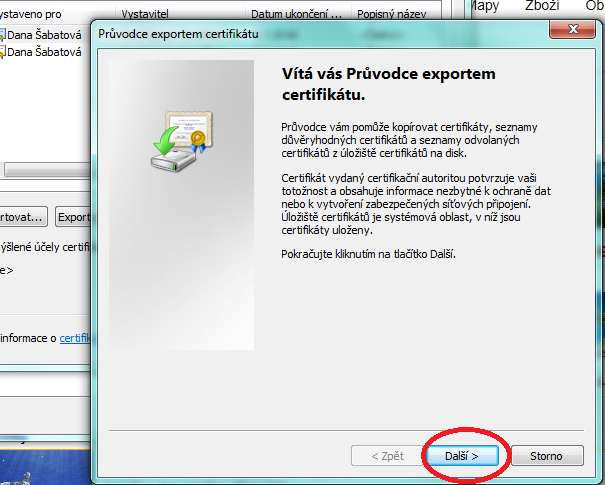Click the certificate list horizontal scrollbar
The image size is (605, 485).
tap(40, 170)
